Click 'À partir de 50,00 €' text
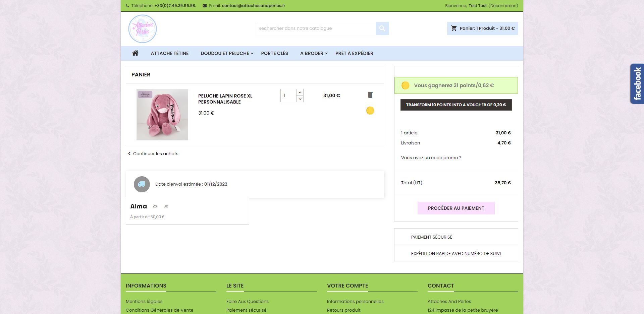The width and height of the screenshot is (644, 314). point(147,217)
